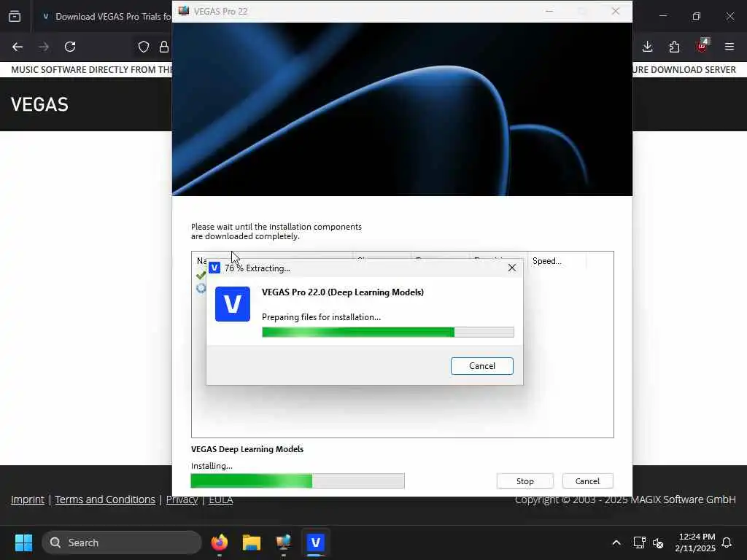This screenshot has height=560, width=747.
Task: Click the in-progress component status icon
Action: coord(201,288)
